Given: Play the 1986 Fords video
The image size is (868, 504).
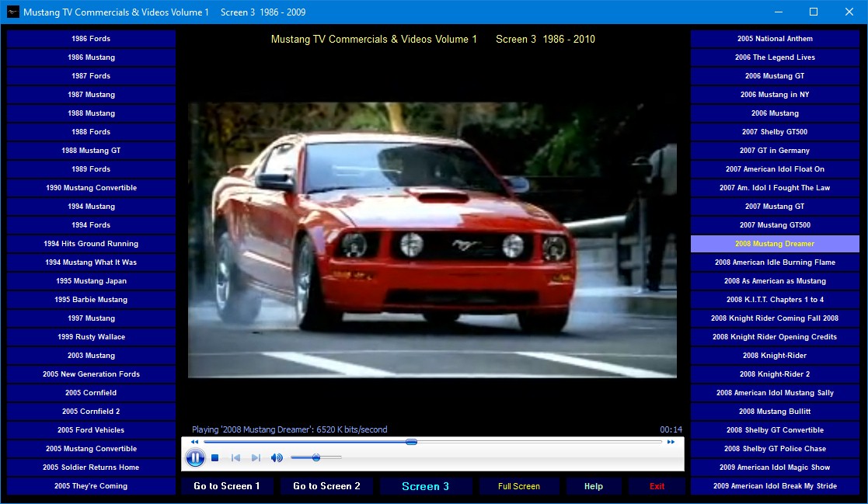Looking at the screenshot, I should pyautogui.click(x=92, y=39).
